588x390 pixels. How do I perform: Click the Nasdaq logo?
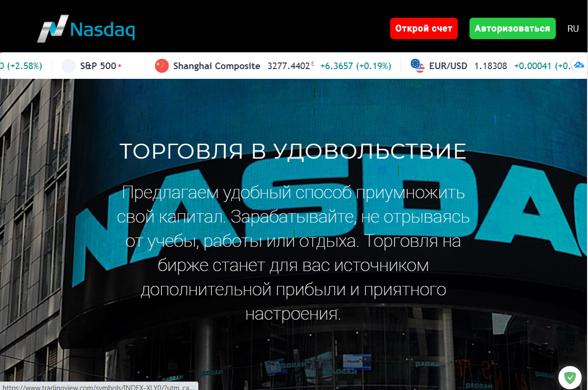tap(86, 28)
